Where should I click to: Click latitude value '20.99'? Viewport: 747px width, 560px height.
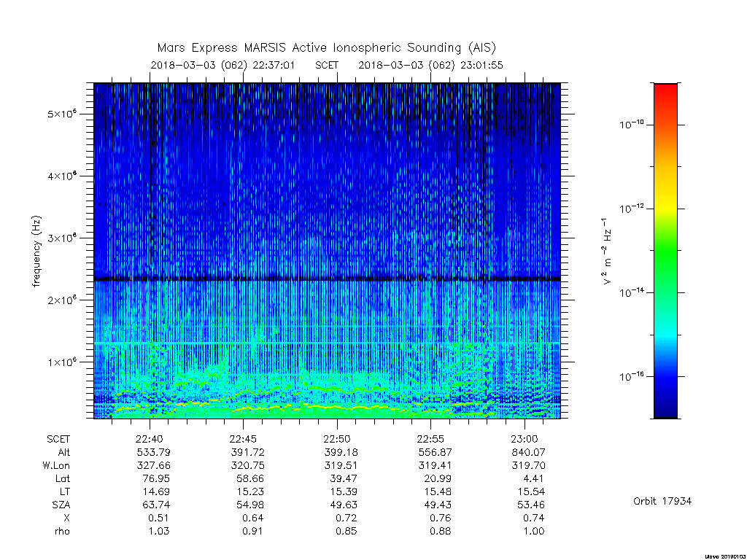point(438,478)
